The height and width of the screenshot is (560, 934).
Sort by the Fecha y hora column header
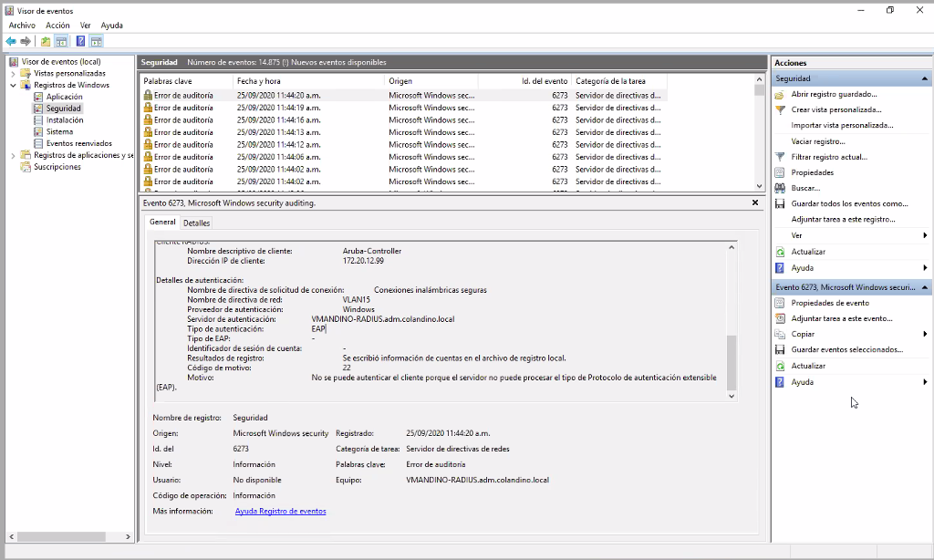click(x=308, y=81)
